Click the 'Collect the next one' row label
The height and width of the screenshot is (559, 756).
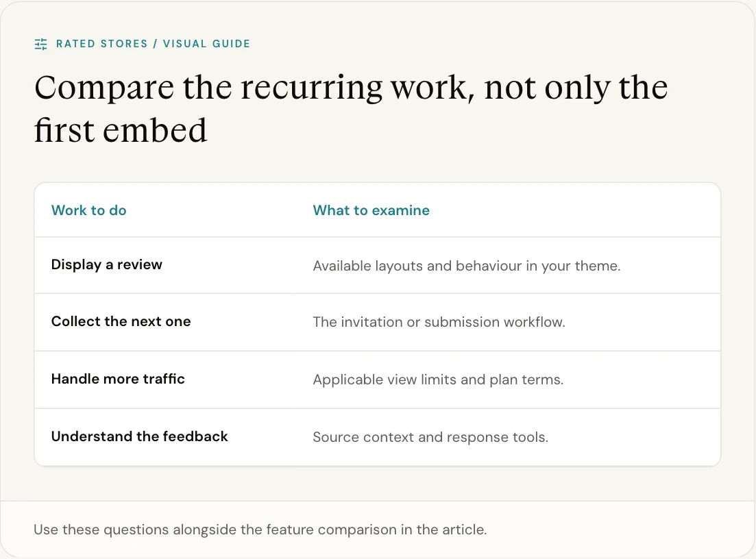[x=121, y=321]
